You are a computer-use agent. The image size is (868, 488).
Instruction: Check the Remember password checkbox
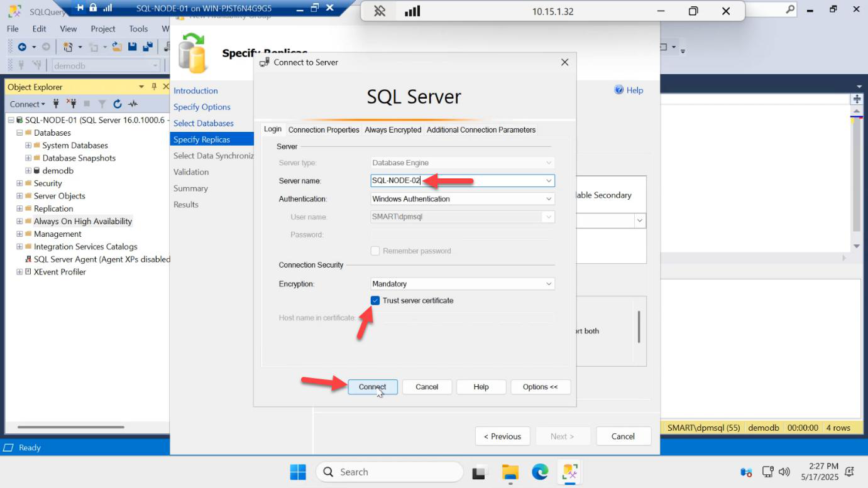pyautogui.click(x=375, y=251)
